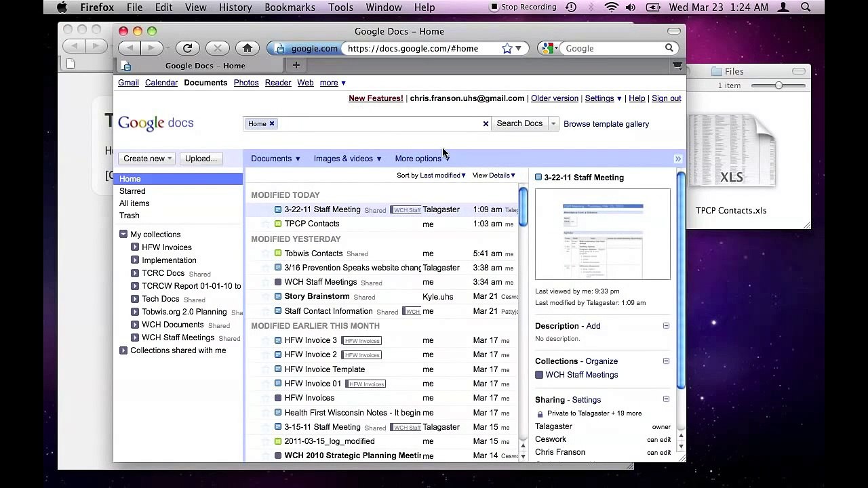Open the Sort by Last modified menu
The height and width of the screenshot is (488, 868).
click(431, 176)
